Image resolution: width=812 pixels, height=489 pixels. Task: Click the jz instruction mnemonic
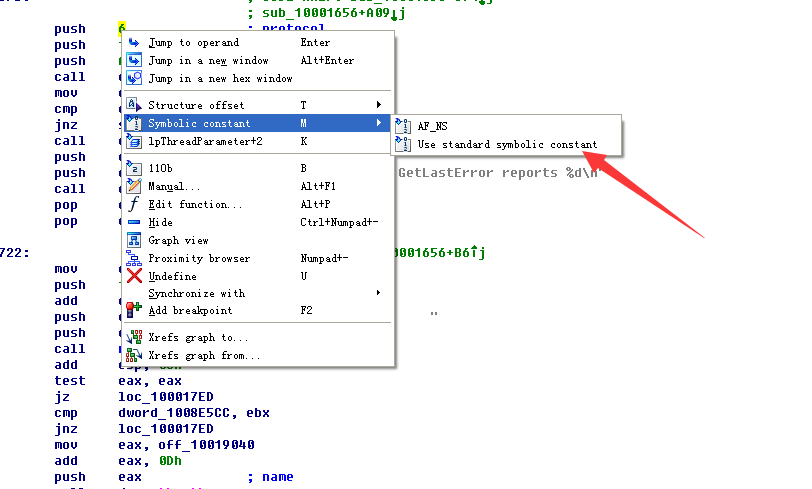coord(62,397)
